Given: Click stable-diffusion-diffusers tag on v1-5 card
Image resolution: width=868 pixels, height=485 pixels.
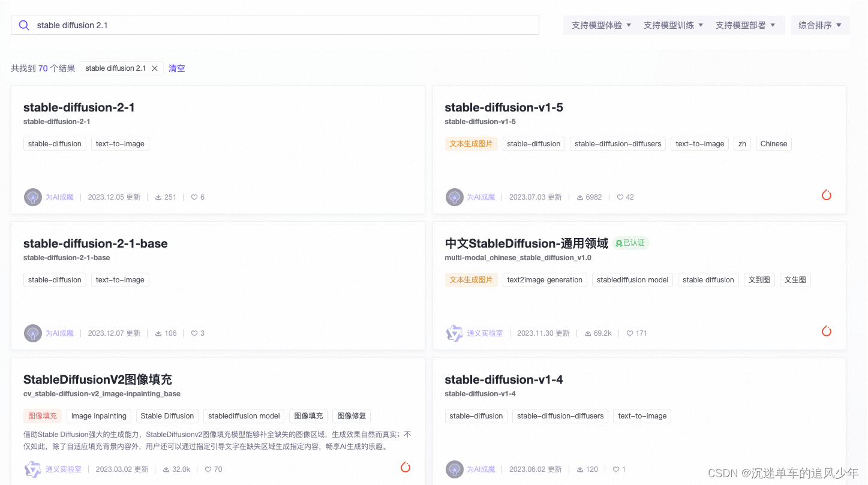Looking at the screenshot, I should pyautogui.click(x=618, y=144).
